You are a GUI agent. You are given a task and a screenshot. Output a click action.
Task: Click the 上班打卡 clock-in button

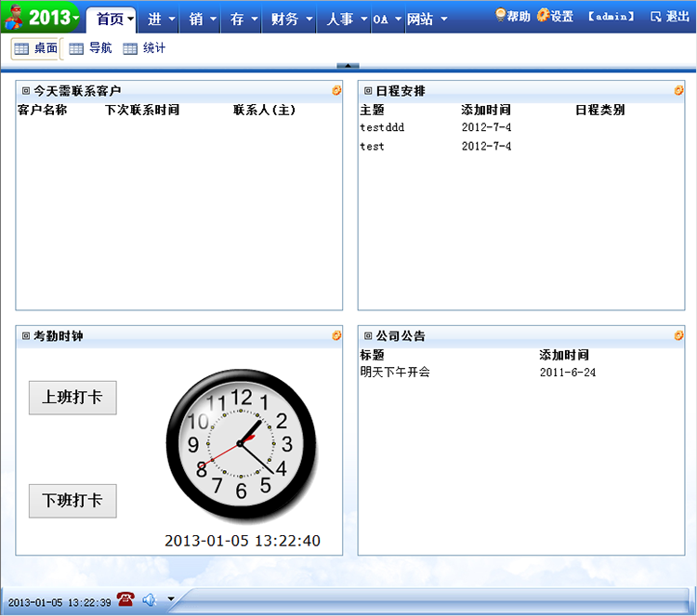[x=72, y=398]
